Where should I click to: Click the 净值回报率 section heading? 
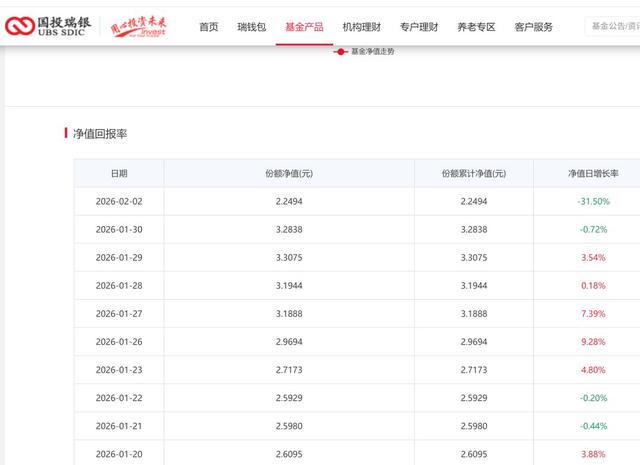coord(100,133)
